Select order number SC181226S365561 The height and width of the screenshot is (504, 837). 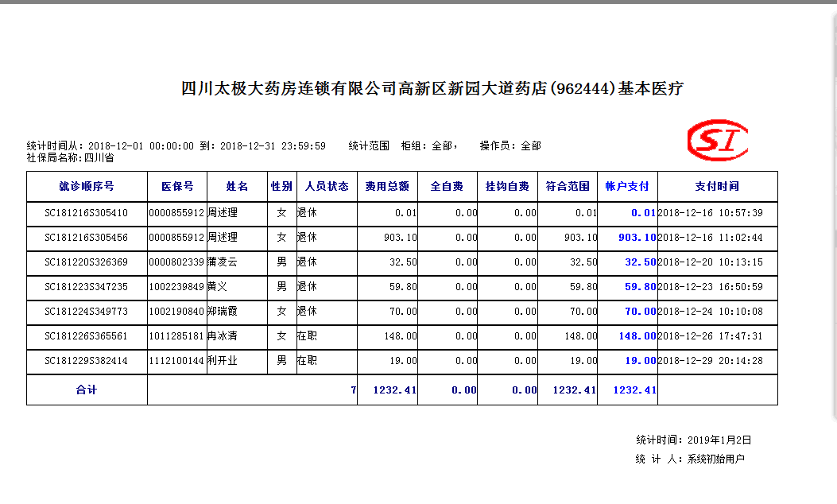pos(87,335)
